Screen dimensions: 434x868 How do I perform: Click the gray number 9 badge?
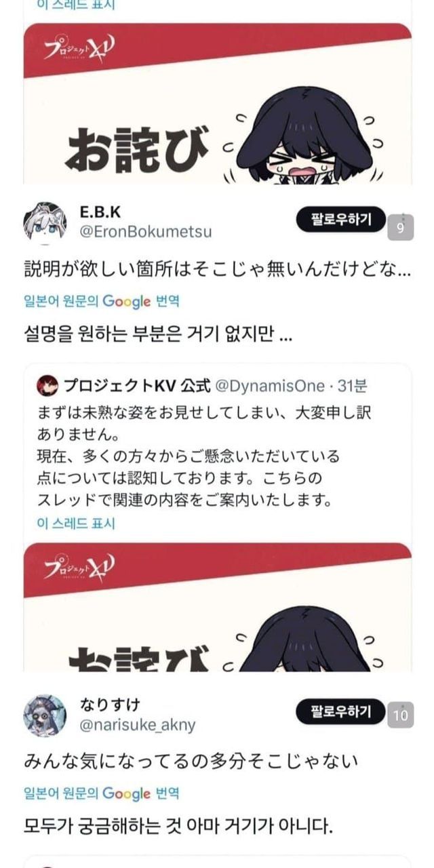tap(400, 228)
